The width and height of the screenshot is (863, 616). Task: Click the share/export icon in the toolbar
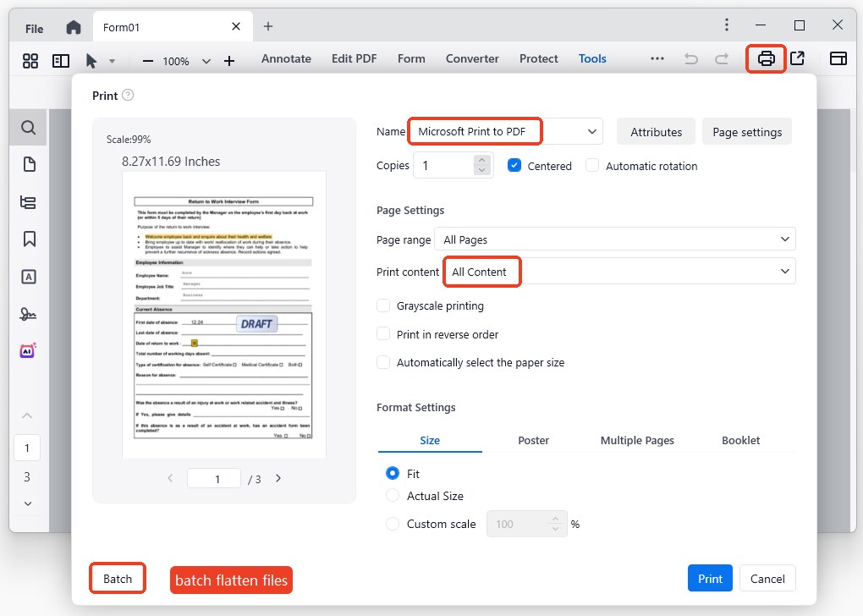click(797, 59)
